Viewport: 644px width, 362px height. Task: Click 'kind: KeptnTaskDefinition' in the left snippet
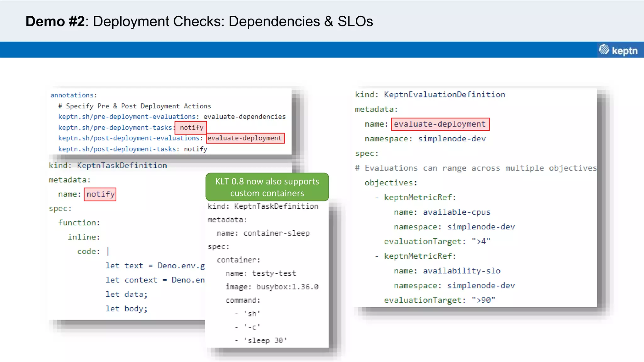coord(108,166)
